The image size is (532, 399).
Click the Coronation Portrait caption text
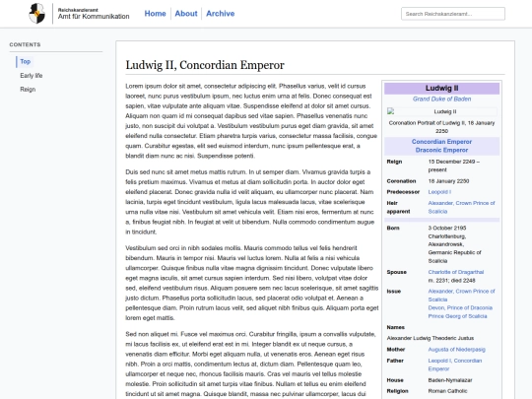click(441, 126)
